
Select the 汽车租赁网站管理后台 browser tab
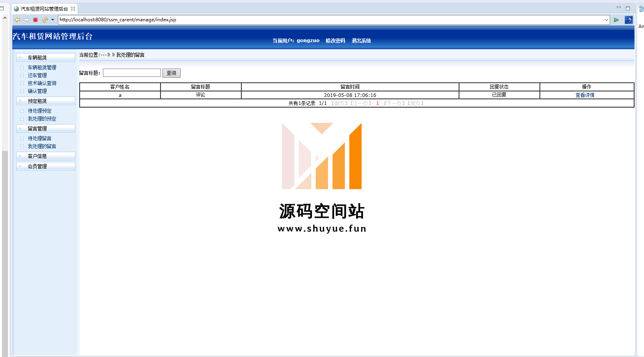click(x=44, y=8)
